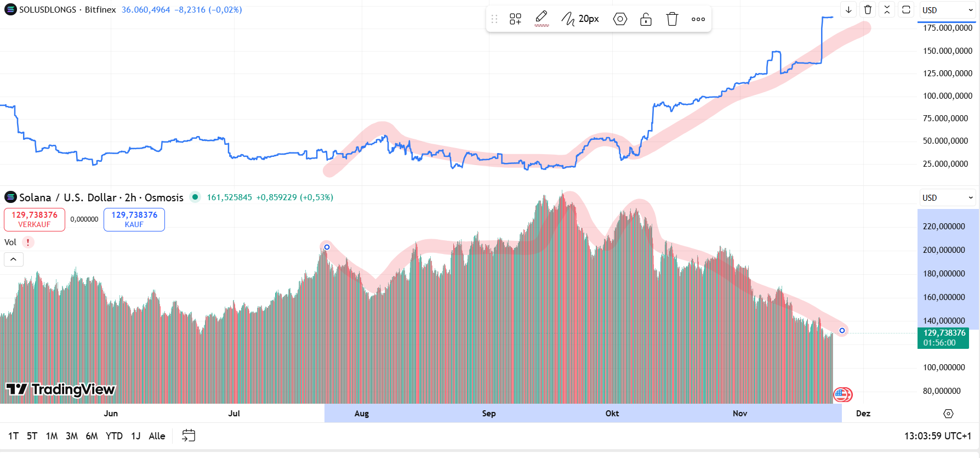980x458 pixels.
Task: Maximize the top chart pane
Action: point(906,10)
